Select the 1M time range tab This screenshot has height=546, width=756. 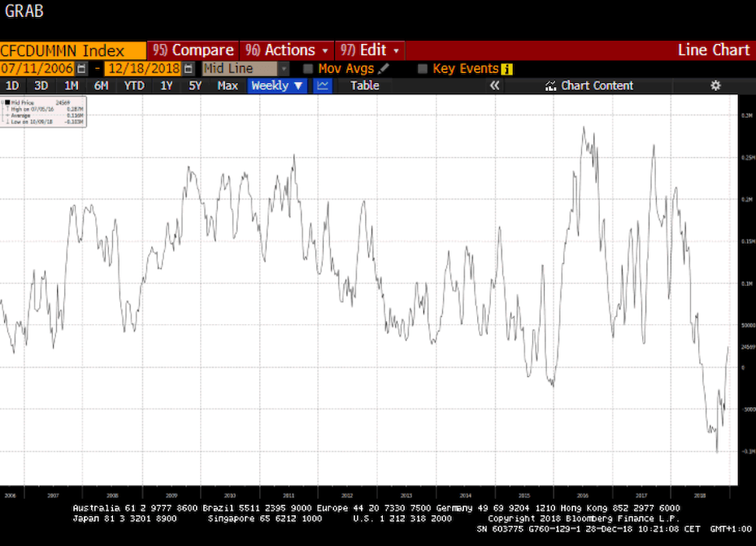(x=72, y=86)
